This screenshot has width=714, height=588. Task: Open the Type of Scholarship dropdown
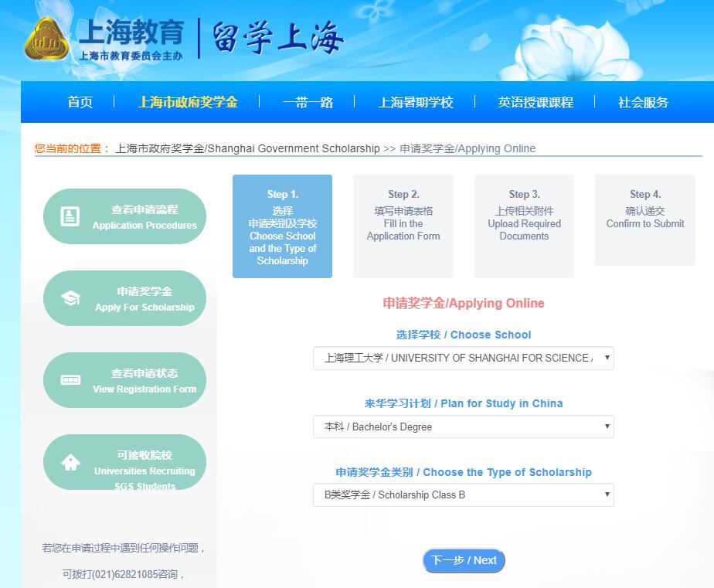tap(464, 495)
